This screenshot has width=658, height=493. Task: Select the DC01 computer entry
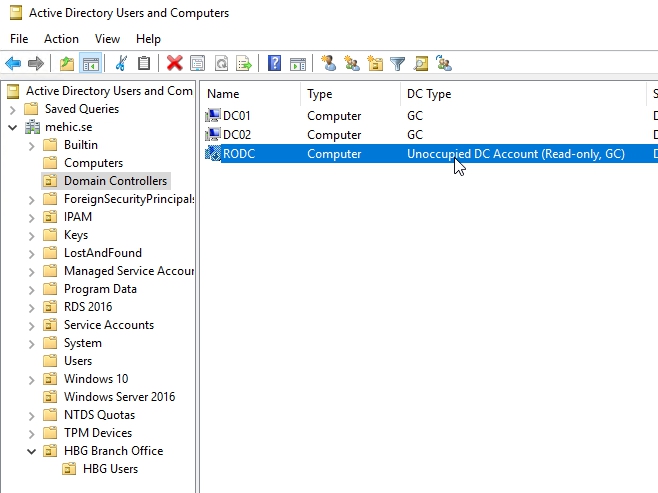[x=236, y=116]
